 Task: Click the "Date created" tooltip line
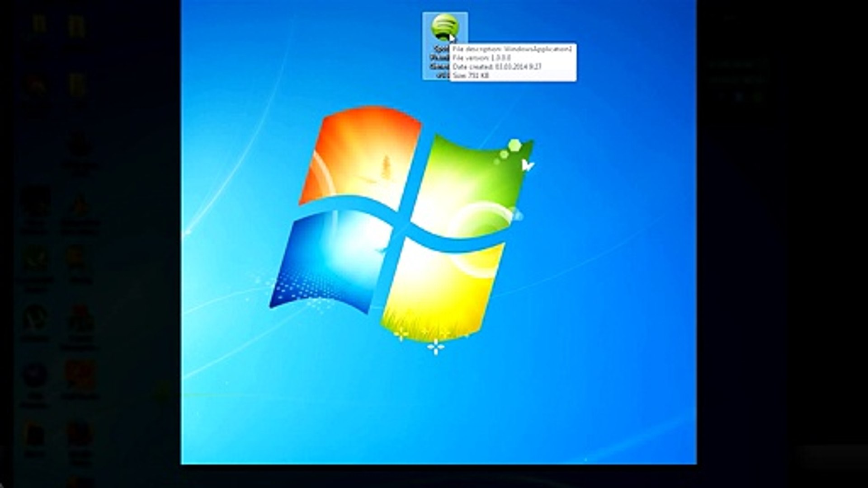coord(497,66)
